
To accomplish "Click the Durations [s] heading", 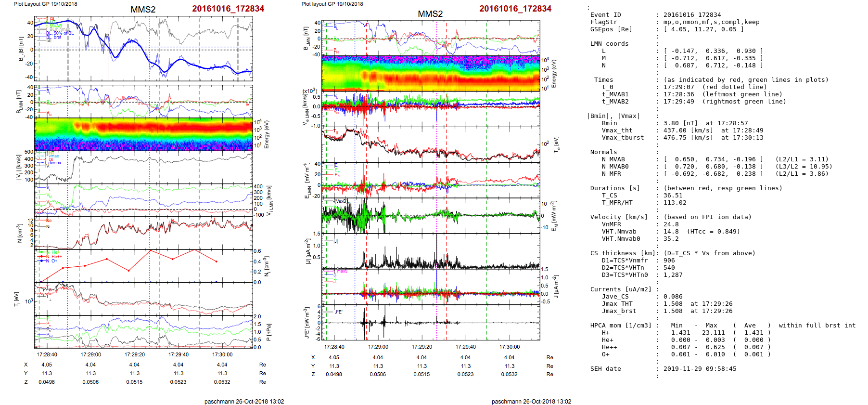I will tap(615, 188).
